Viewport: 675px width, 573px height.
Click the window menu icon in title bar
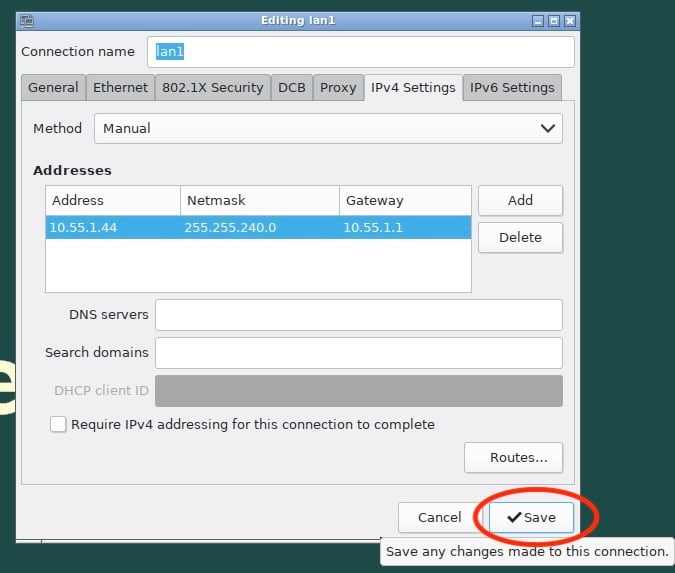(x=26, y=20)
